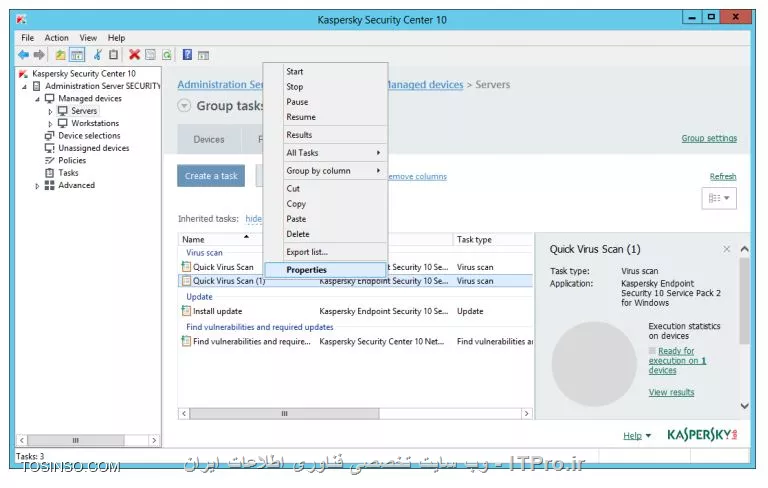
Task: Click the hide link for inherited tasks
Action: [x=253, y=219]
